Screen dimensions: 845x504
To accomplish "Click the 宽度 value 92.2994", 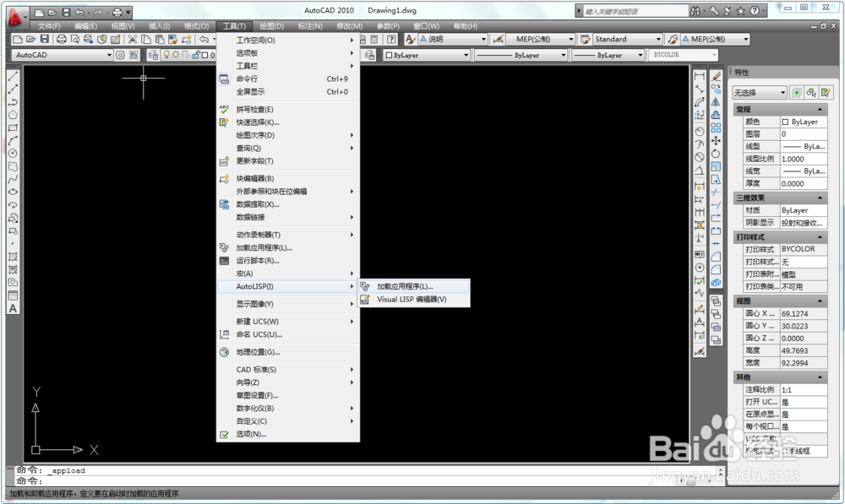I will [x=804, y=363].
